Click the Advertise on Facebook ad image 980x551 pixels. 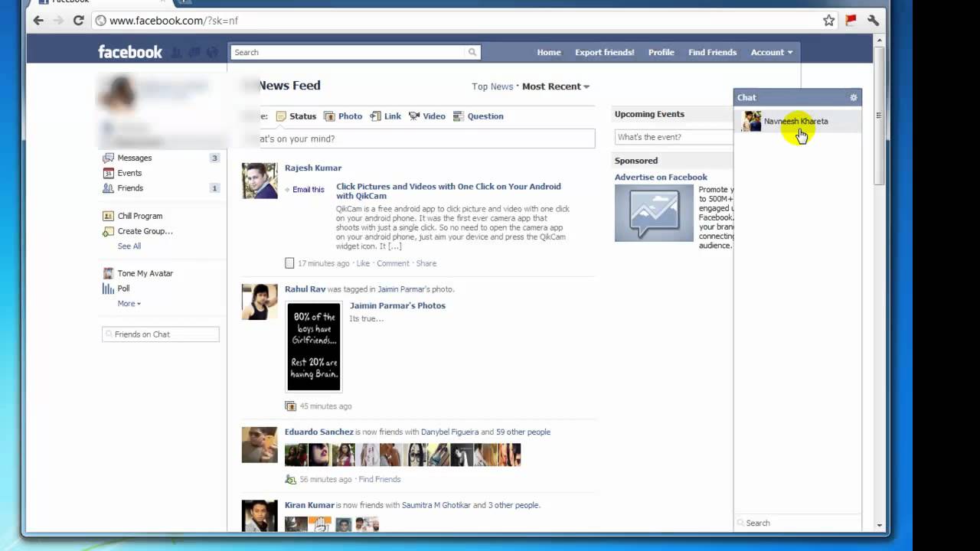tap(654, 213)
